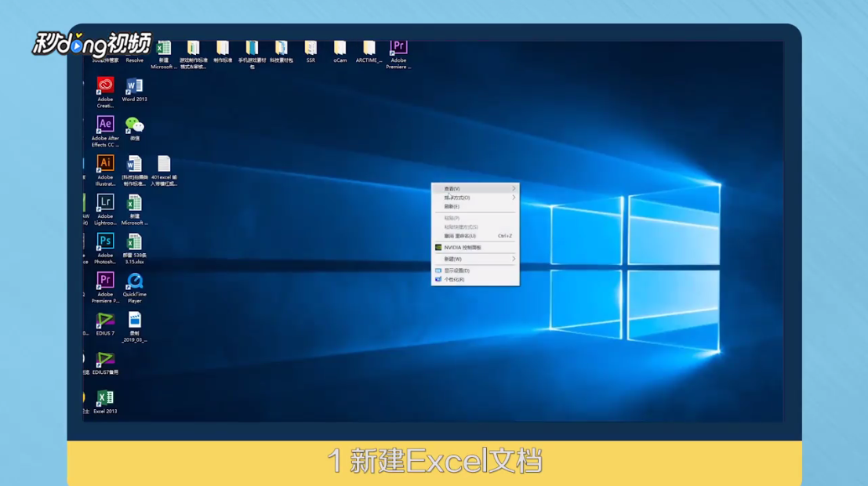Select the oCam folder
This screenshot has height=486, width=868.
(340, 52)
